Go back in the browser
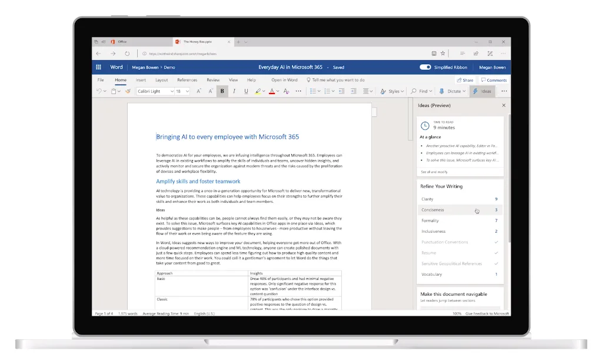 coord(99,54)
